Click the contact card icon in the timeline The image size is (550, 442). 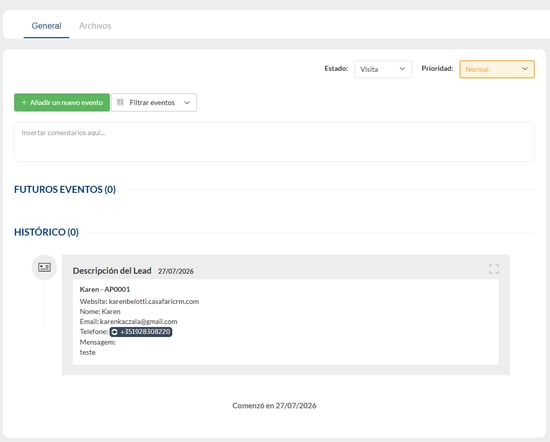pyautogui.click(x=45, y=267)
